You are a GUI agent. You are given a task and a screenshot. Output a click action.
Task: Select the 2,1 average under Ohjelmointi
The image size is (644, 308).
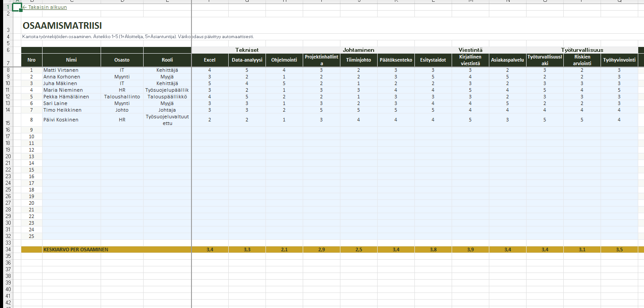284,250
